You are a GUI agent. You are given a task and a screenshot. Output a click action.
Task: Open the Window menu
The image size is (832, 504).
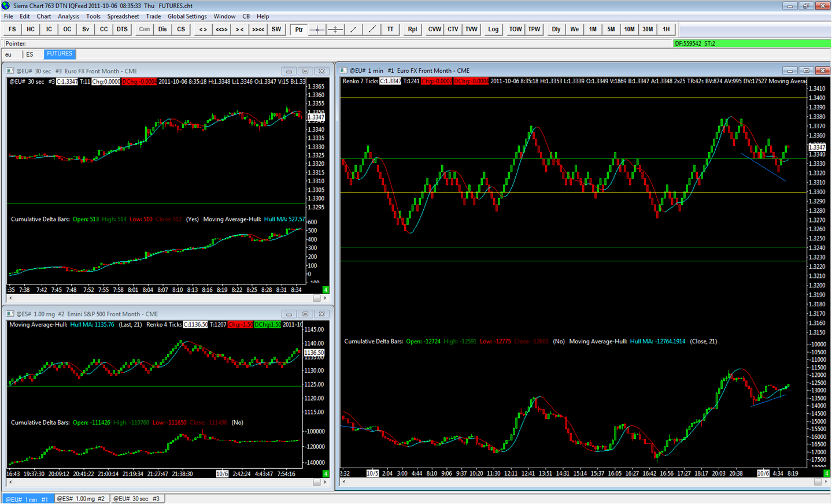click(224, 16)
